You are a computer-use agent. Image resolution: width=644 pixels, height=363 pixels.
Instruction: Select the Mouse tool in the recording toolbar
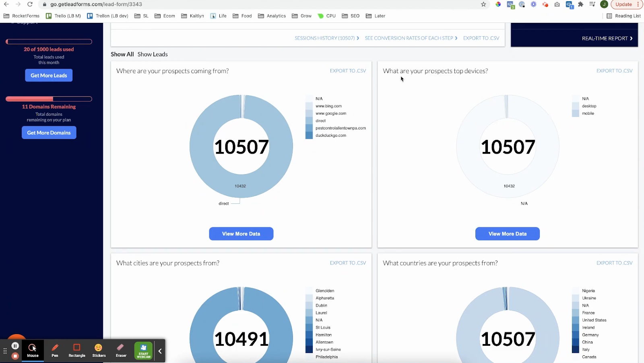tap(33, 350)
